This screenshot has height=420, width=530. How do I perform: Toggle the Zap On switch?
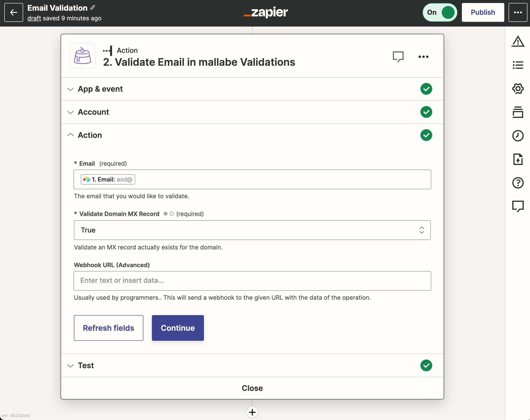point(440,12)
